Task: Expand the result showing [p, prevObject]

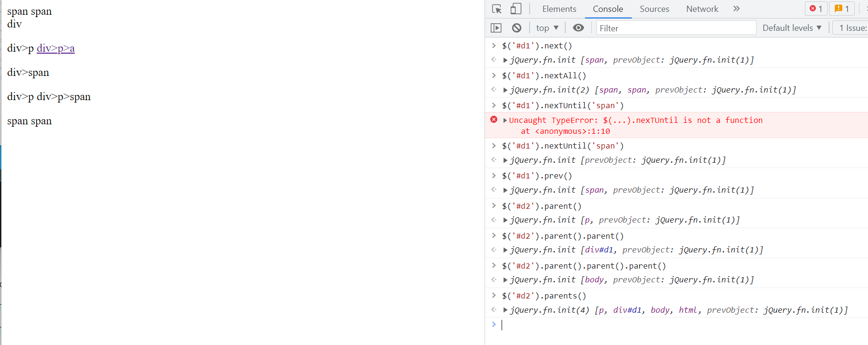Action: [505, 220]
